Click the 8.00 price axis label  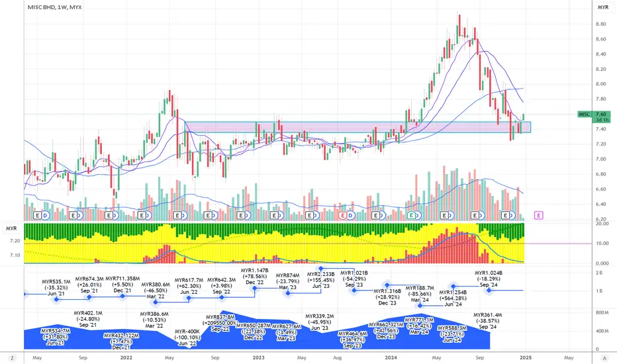[601, 84]
